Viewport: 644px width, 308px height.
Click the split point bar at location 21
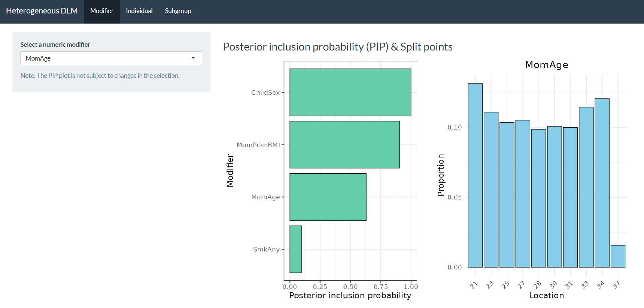click(475, 175)
